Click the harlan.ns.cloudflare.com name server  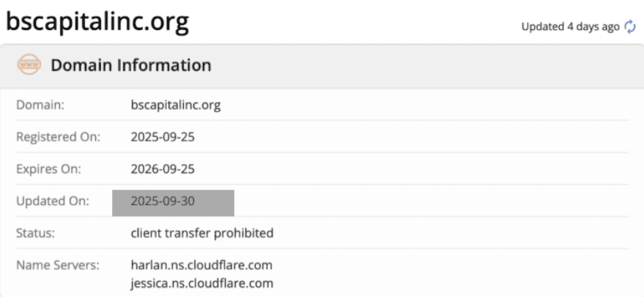(x=201, y=264)
